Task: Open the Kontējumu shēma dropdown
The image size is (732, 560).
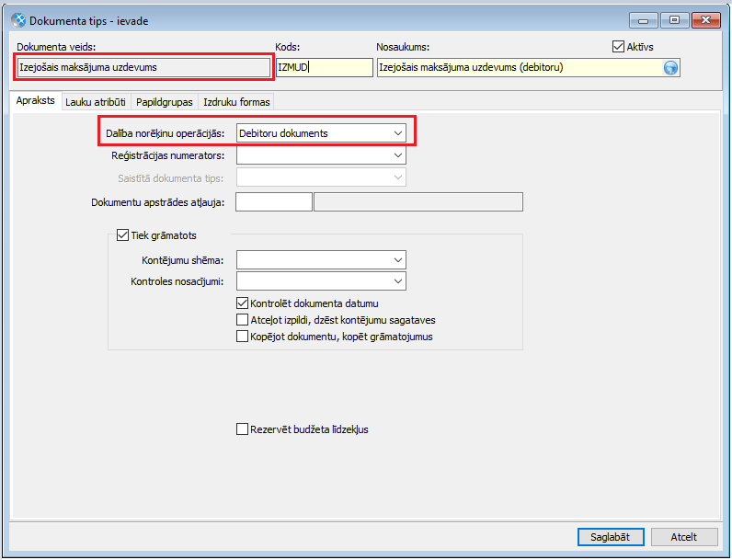Action: [321, 260]
